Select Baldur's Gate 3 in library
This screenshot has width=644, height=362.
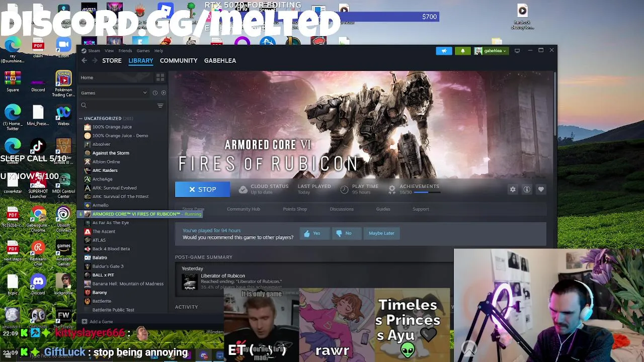pyautogui.click(x=108, y=266)
